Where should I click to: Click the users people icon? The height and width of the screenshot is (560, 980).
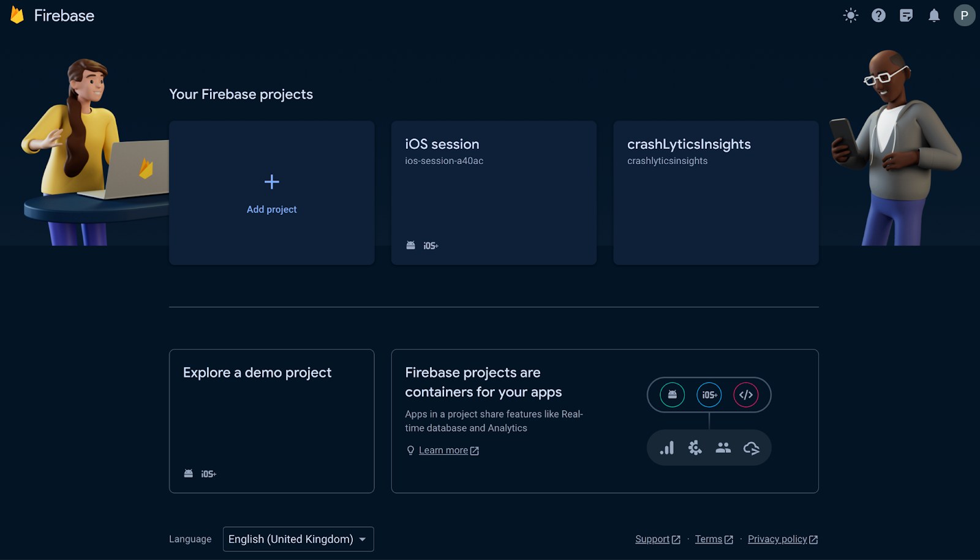723,448
